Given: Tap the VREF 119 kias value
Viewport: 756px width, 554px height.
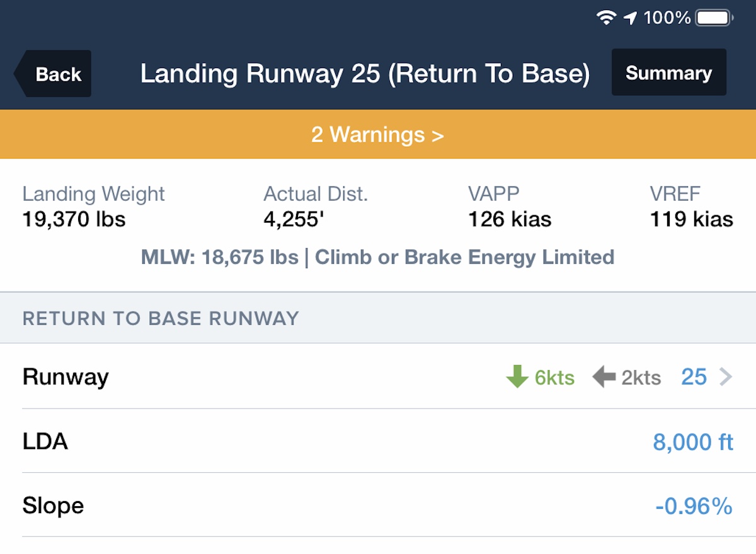Looking at the screenshot, I should [x=691, y=219].
